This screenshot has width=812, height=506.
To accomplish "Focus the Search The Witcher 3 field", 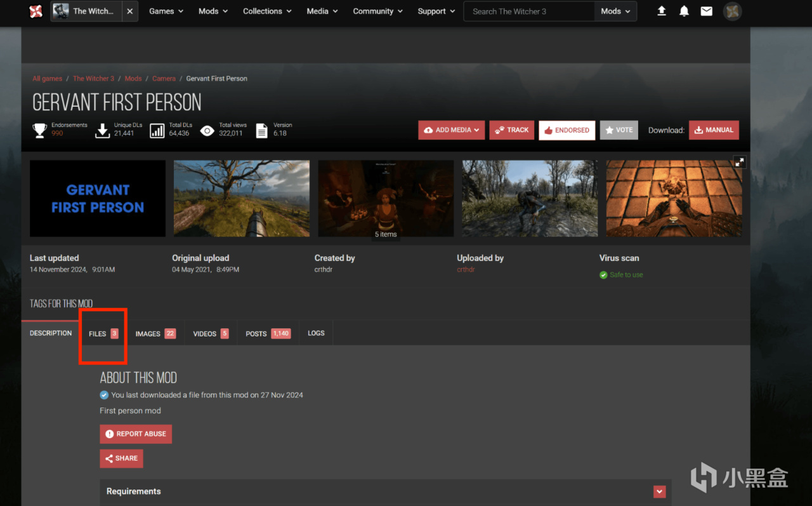I will (x=529, y=11).
